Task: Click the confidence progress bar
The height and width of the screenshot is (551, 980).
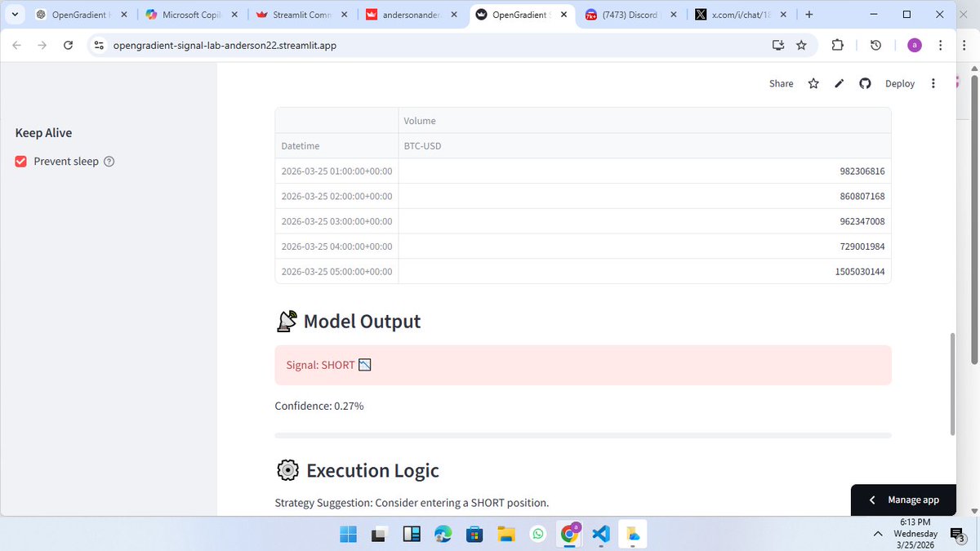Action: [583, 436]
